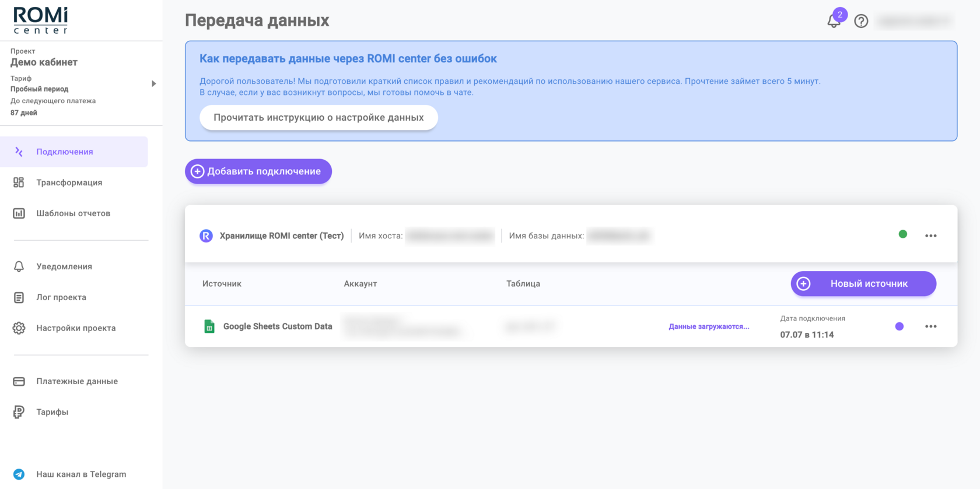
Task: Open the Подключения section
Action: point(74,152)
